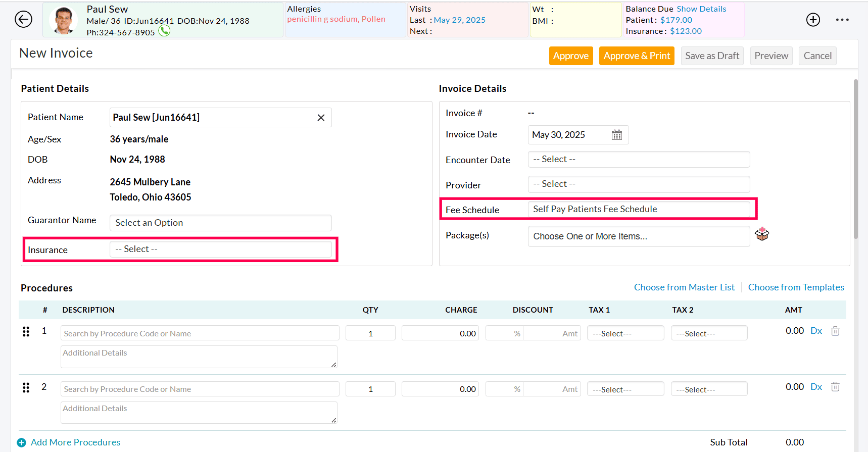Screen dimensions: 868x452
Task: Click discount percent field in row 1
Action: pyautogui.click(x=504, y=333)
